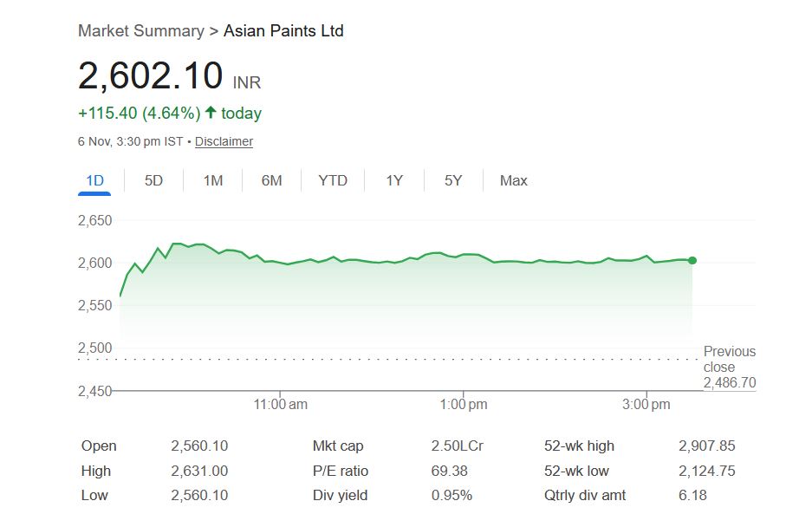Select the YTD tab
Image resolution: width=812 pixels, height=527 pixels.
[333, 180]
